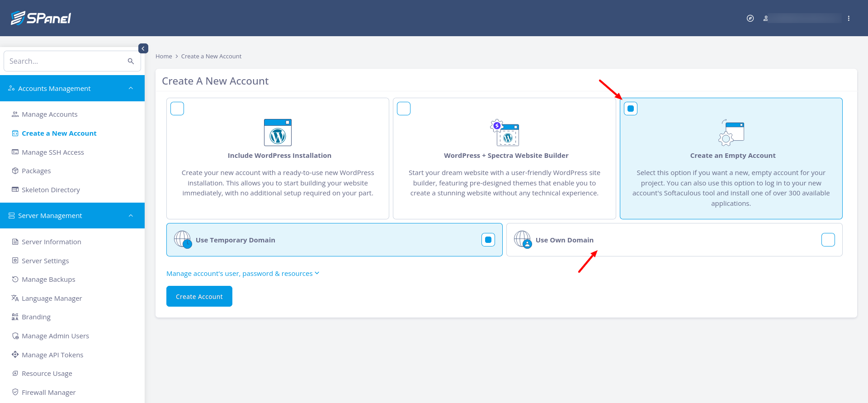Expand Manage account's user, password & resources
The height and width of the screenshot is (403, 868).
(x=243, y=273)
